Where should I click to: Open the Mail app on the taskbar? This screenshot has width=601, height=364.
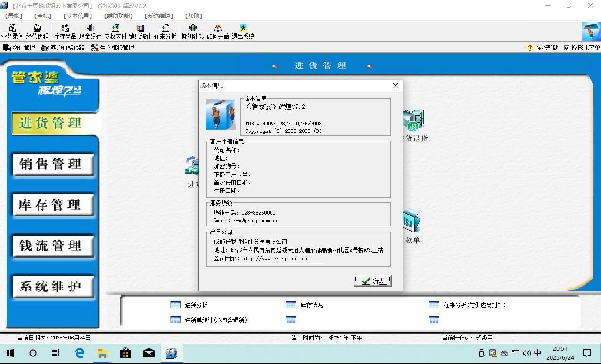point(149,353)
